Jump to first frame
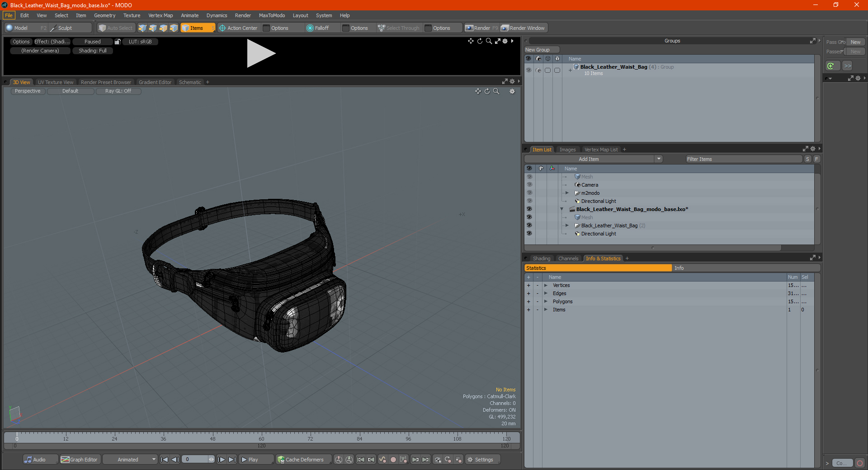The image size is (868, 470). pyautogui.click(x=165, y=460)
